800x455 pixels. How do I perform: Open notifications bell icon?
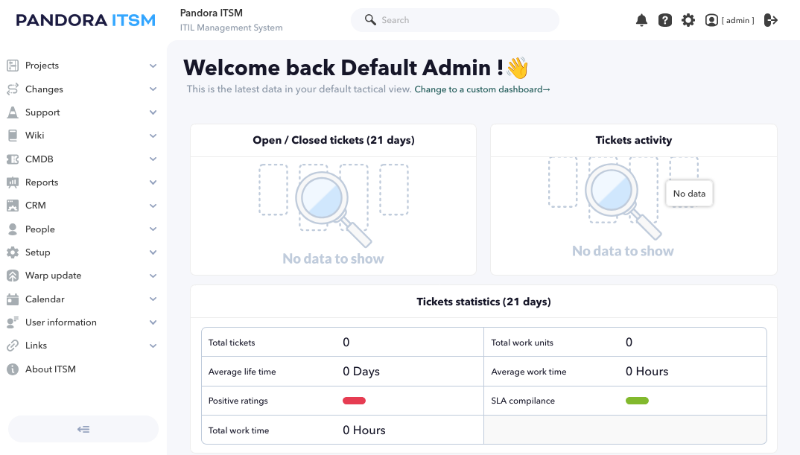641,20
